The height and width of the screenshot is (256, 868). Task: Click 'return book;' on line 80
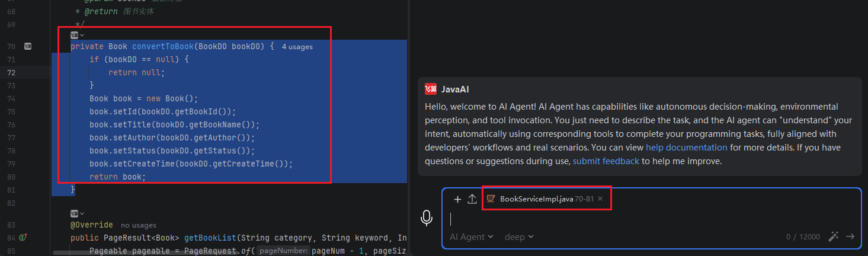pos(118,177)
